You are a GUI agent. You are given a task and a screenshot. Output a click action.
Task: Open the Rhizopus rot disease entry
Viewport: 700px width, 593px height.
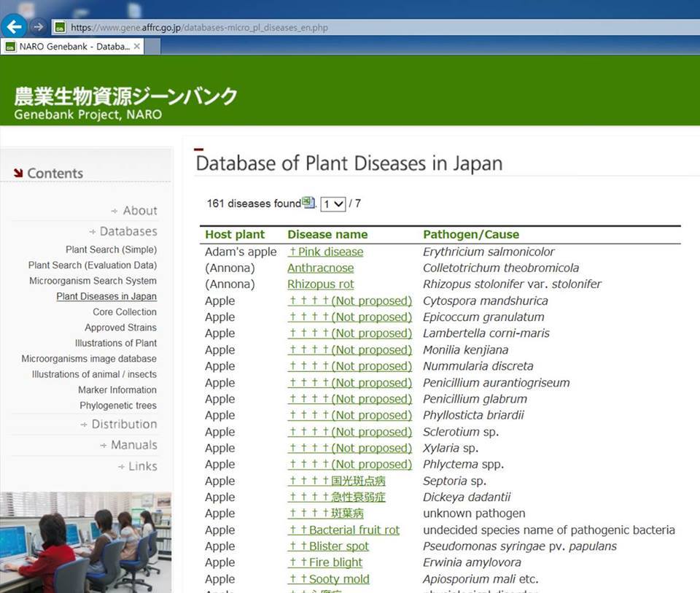(x=321, y=284)
